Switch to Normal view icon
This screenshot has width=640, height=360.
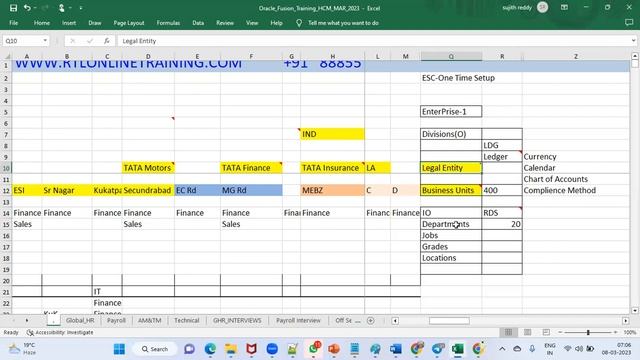[508, 332]
